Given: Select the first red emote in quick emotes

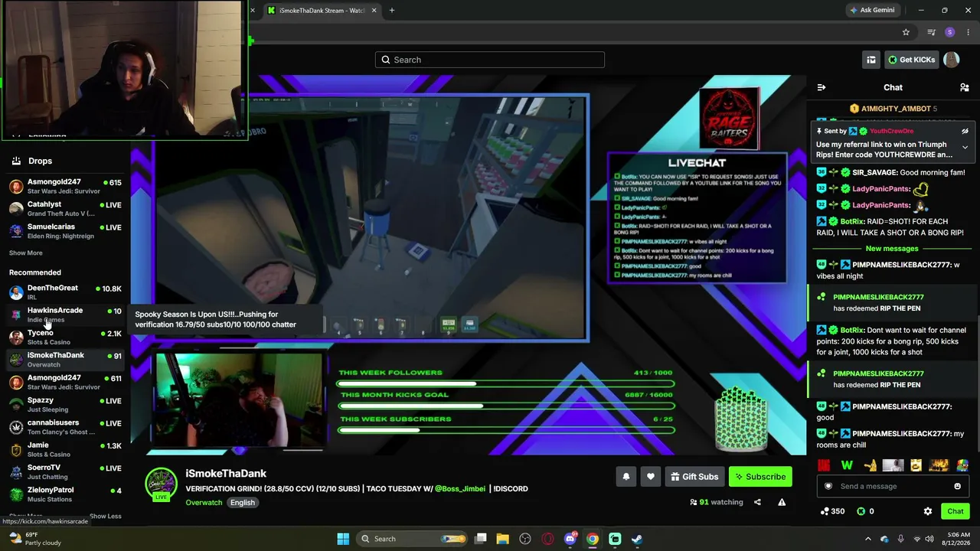Looking at the screenshot, I should 824,465.
